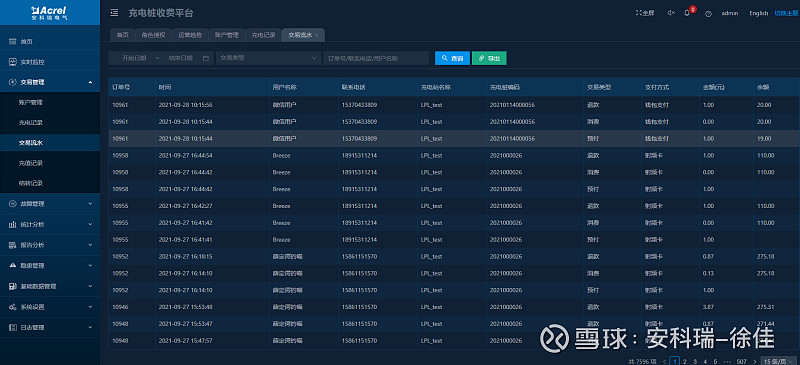Click the 系统设置 gears icon
The image size is (800, 365).
click(13, 307)
